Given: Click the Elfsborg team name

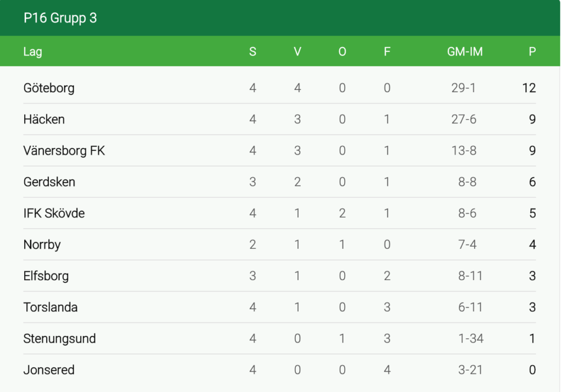Looking at the screenshot, I should [x=46, y=276].
